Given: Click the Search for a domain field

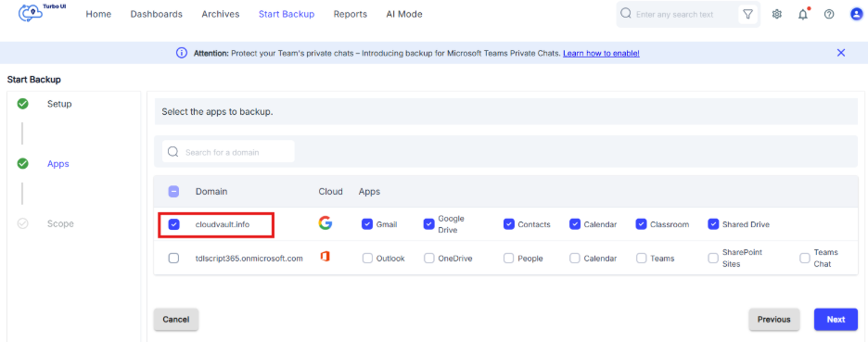Looking at the screenshot, I should pos(228,152).
